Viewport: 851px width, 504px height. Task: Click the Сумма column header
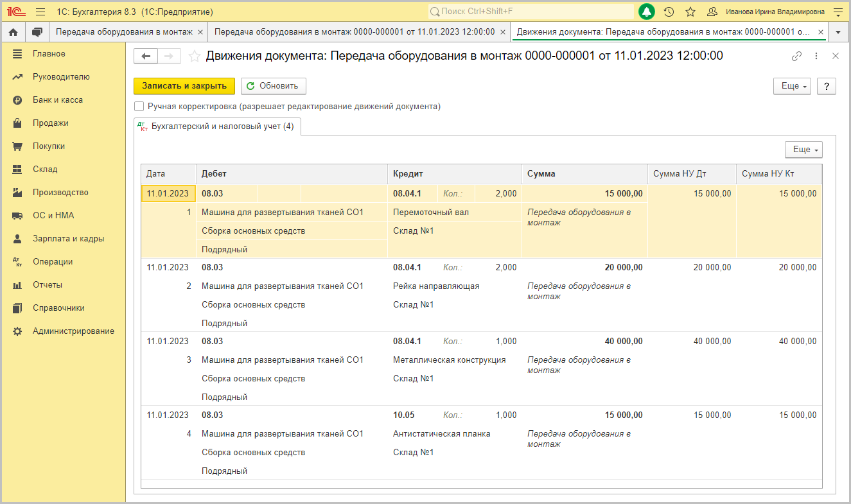(x=584, y=174)
